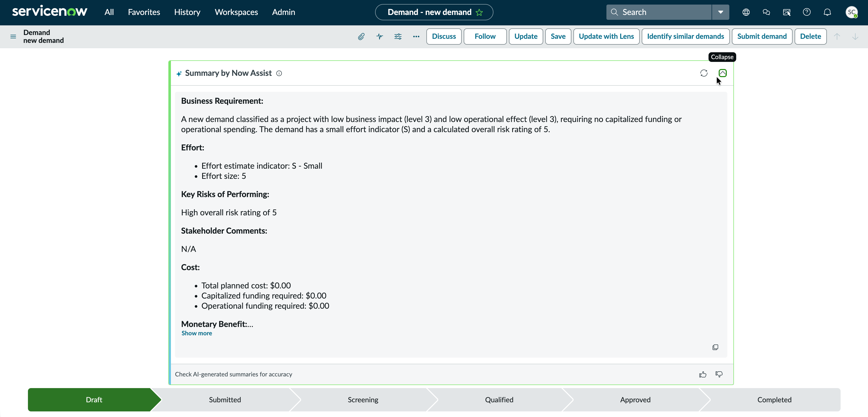
Task: Click the paperclip manage attachments icon
Action: [361, 36]
